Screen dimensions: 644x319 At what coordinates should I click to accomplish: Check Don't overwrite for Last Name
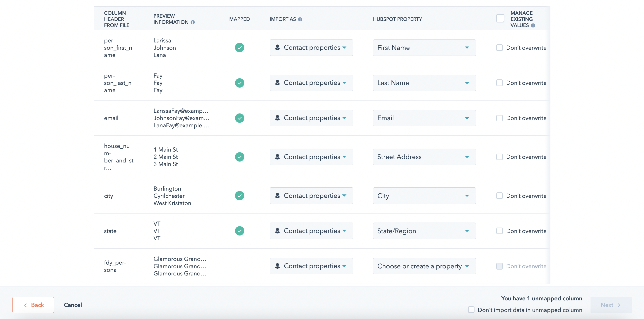[499, 83]
